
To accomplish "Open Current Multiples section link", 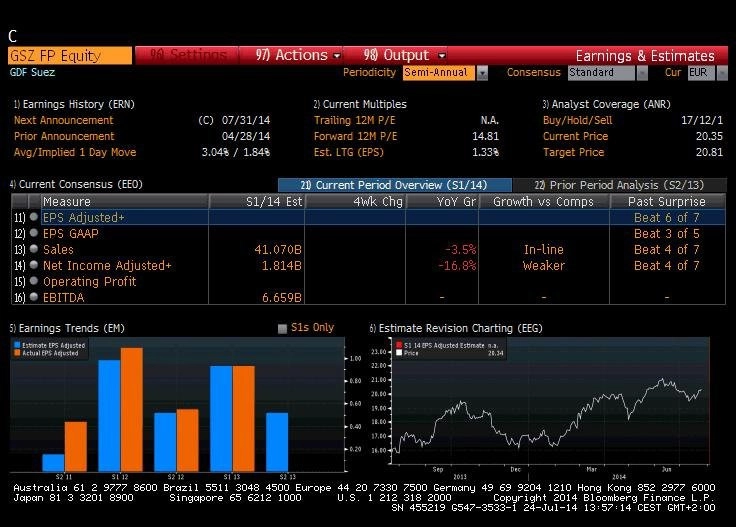I will 360,104.
